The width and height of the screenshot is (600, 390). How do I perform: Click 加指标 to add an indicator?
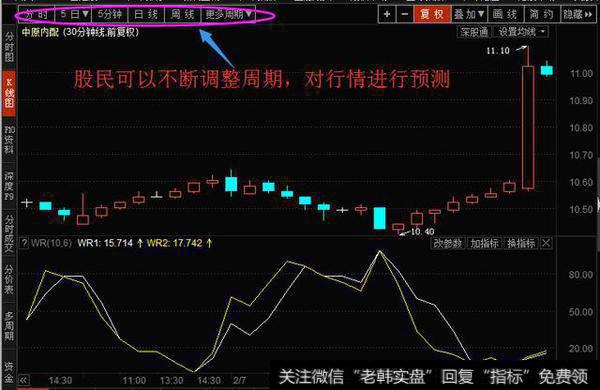[x=484, y=243]
